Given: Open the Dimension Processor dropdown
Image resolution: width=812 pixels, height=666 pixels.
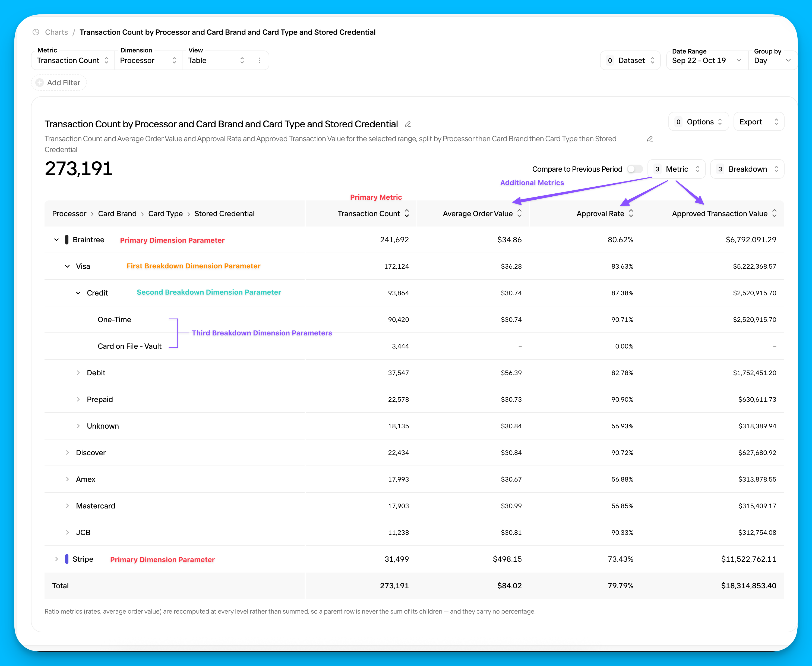Looking at the screenshot, I should 148,60.
